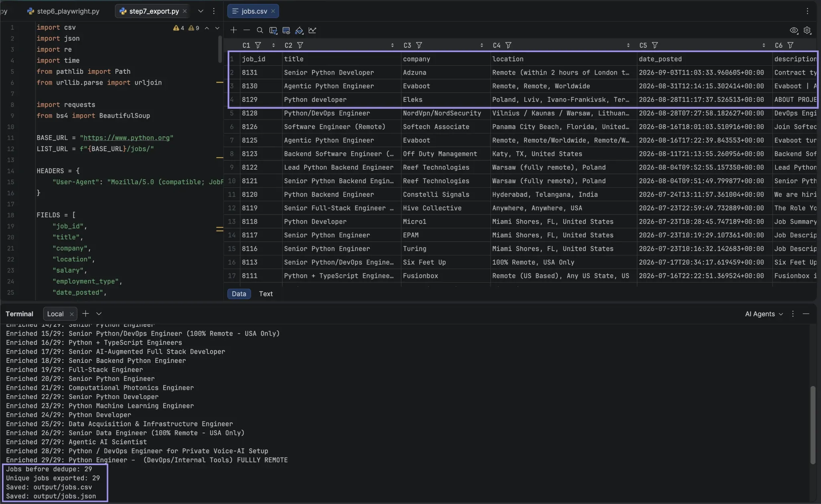The width and height of the screenshot is (821, 504).
Task: Select the Six Feet Up company cell
Action: click(446, 263)
